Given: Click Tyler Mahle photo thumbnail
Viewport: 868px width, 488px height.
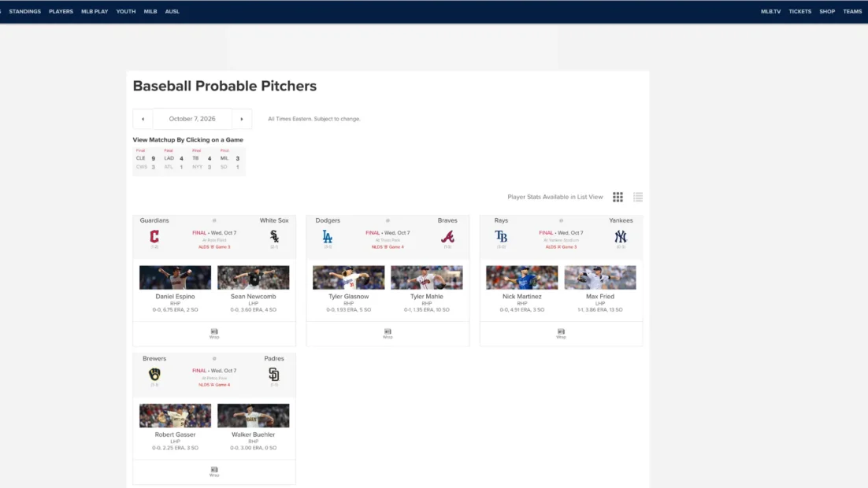Looking at the screenshot, I should 426,277.
